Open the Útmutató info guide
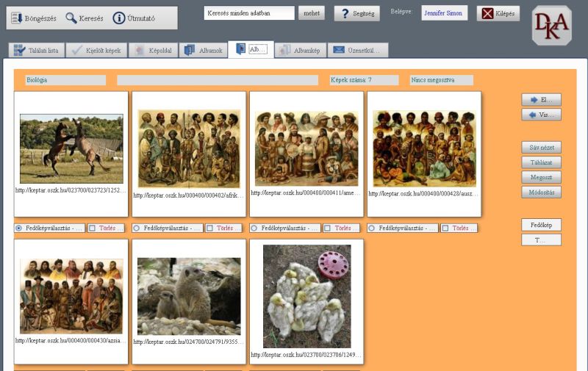 [x=119, y=18]
